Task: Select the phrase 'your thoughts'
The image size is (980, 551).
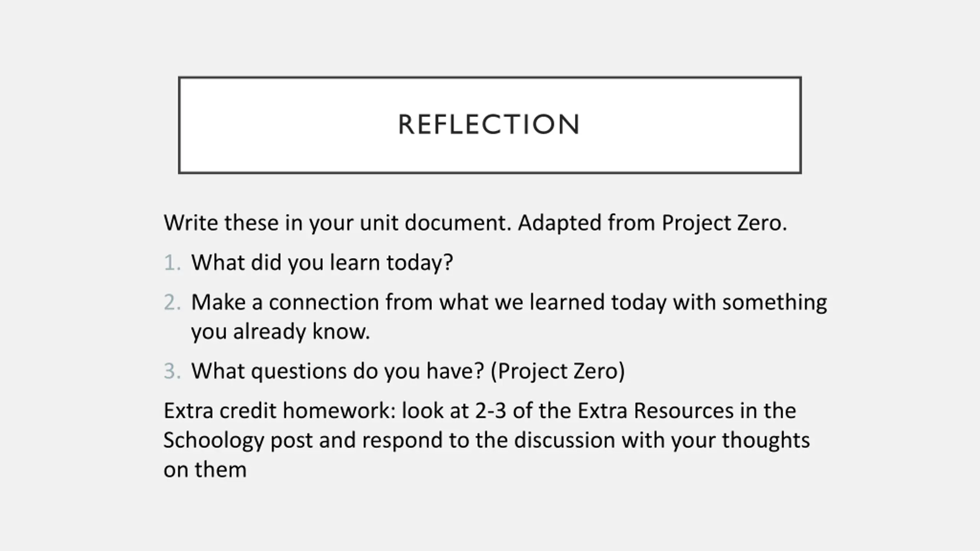Action: (x=741, y=440)
